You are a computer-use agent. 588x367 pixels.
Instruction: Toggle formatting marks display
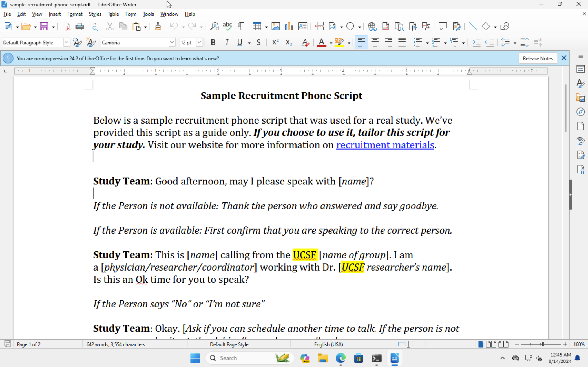pos(241,27)
